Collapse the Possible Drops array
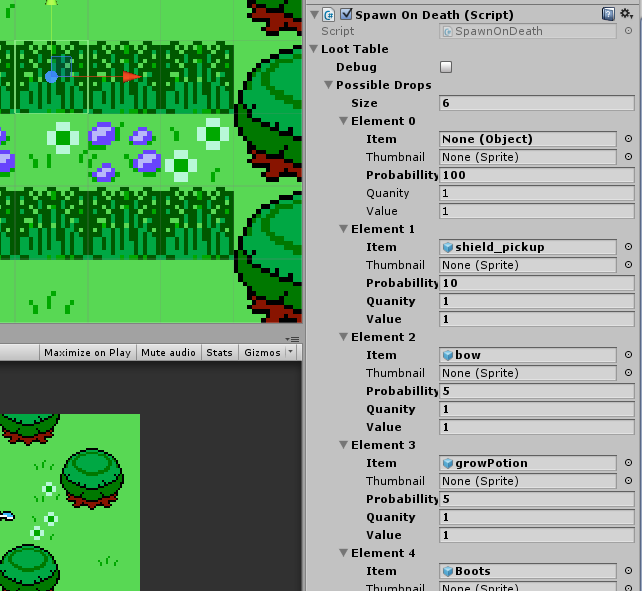642x591 pixels. point(328,85)
